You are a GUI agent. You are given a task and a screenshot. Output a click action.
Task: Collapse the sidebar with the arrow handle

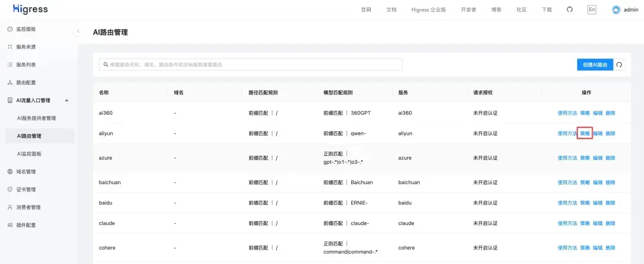[x=78, y=31]
